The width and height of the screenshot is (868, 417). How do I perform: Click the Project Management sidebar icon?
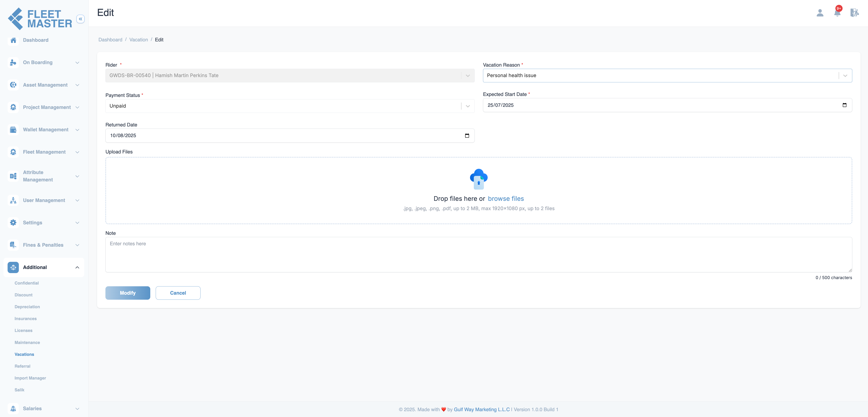coord(13,107)
